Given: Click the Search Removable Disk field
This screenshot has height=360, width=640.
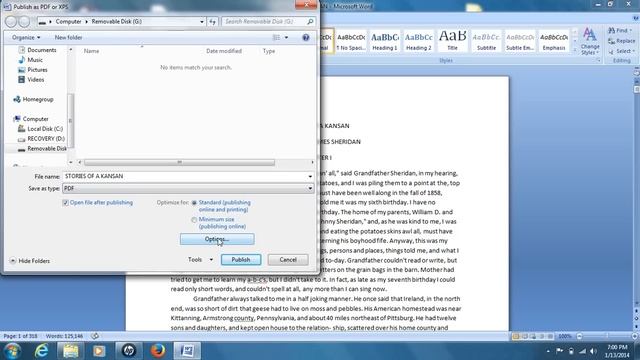Looking at the screenshot, I should pos(264,21).
